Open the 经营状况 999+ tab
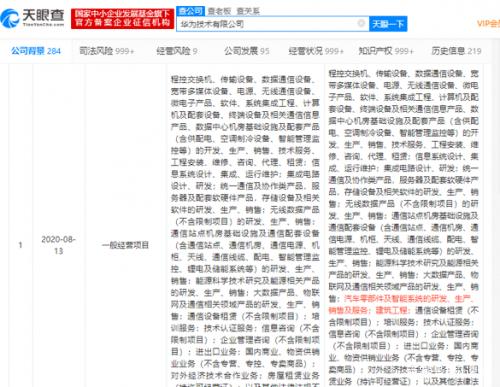 pos(316,51)
